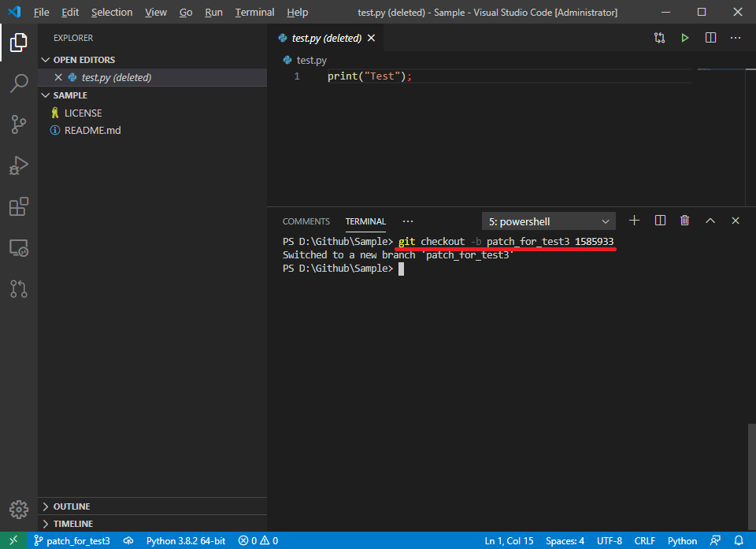
Task: Maximize the panel with up chevron
Action: pyautogui.click(x=710, y=221)
